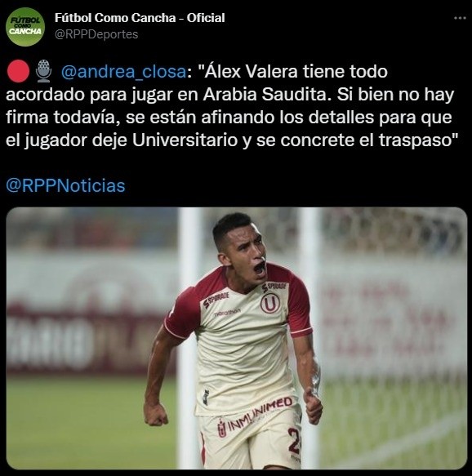Click the Universitario "U" crest on the jersey
This screenshot has width=472, height=476.
point(269,303)
